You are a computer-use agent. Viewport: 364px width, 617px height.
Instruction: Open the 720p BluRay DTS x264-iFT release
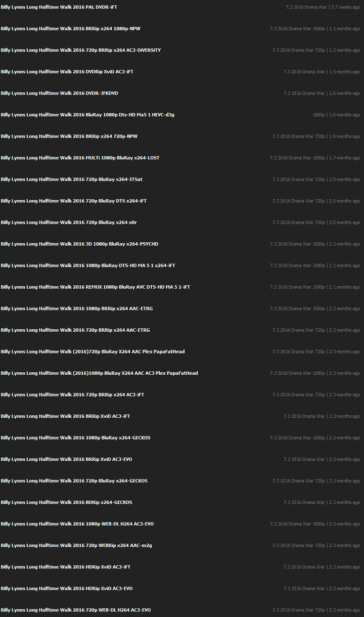click(x=74, y=201)
